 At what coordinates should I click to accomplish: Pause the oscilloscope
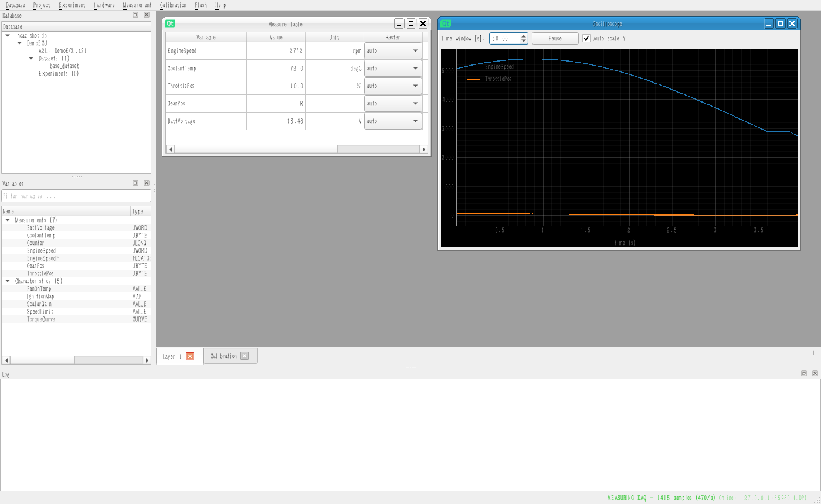pyautogui.click(x=555, y=39)
